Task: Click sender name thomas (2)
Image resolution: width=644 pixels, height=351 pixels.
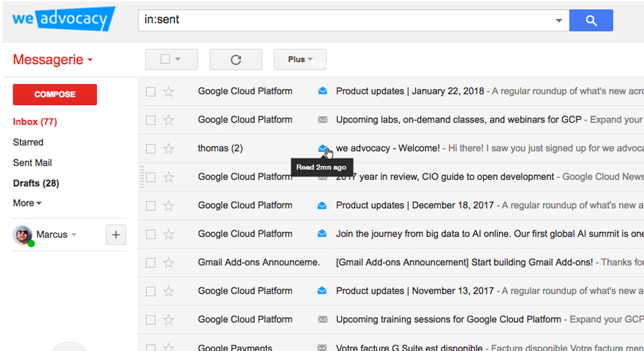Action: 220,148
